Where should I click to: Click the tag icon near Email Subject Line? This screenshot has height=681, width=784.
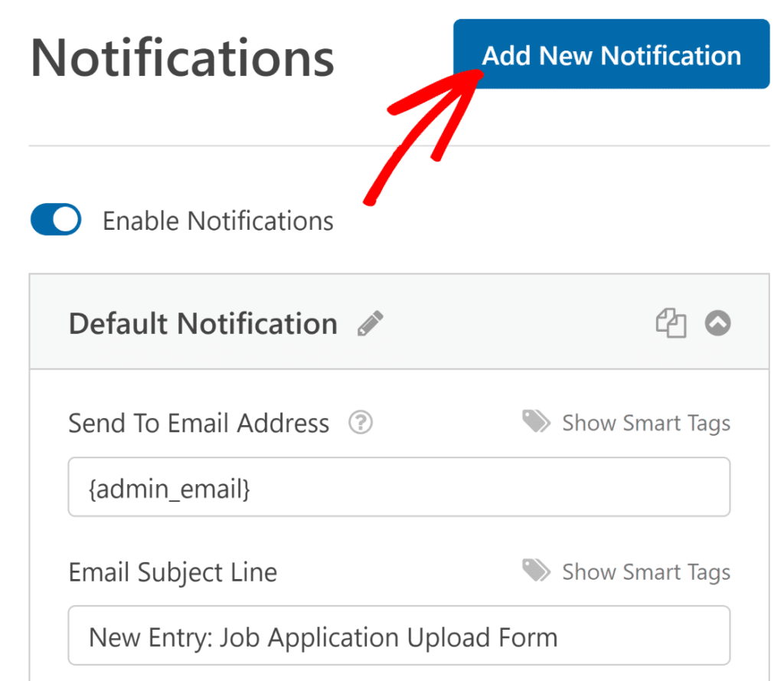[x=536, y=571]
